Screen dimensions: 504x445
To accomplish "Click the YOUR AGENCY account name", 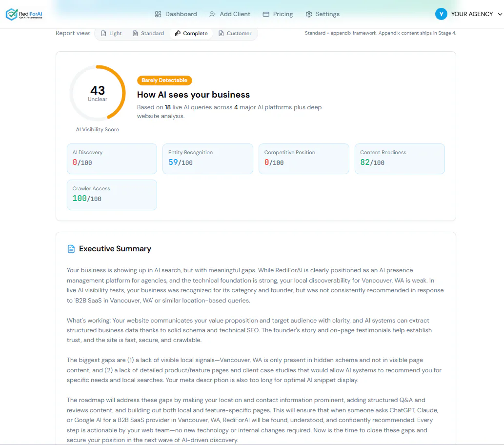I will coord(472,14).
